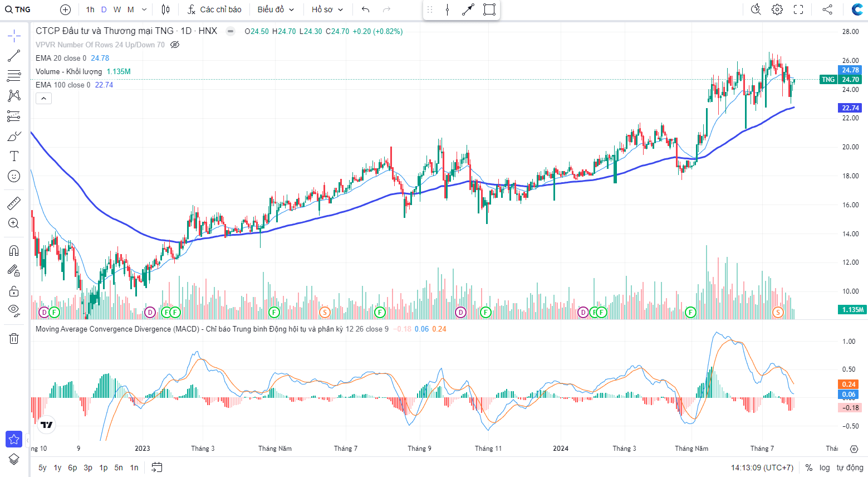This screenshot has width=868, height=477.
Task: Select vertical line tool in floating toolbar
Action: pos(447,9)
